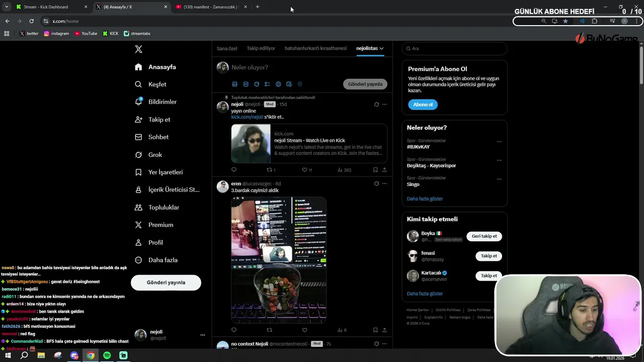
Task: Switch to batuhanfurkan5 kıraathanesi tab
Action: (x=315, y=48)
